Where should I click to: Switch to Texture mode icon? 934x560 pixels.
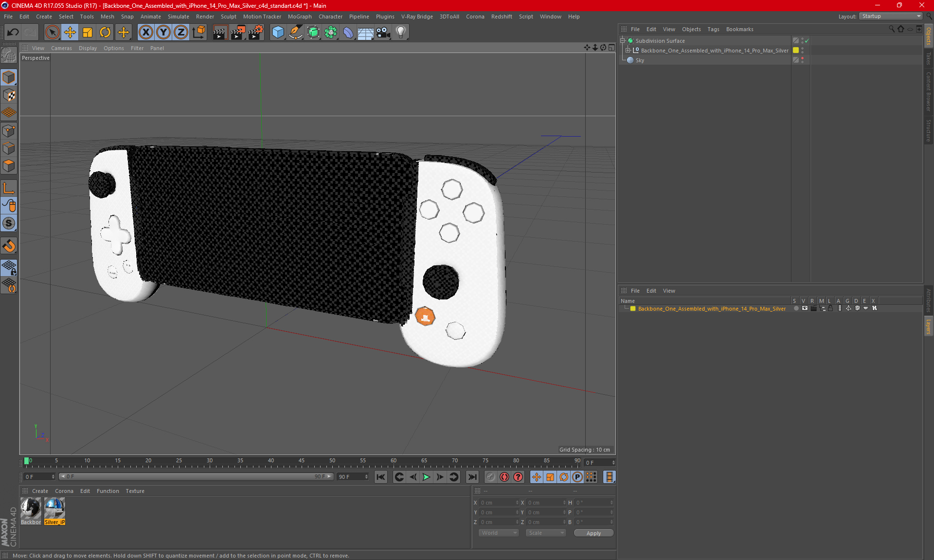(x=9, y=95)
